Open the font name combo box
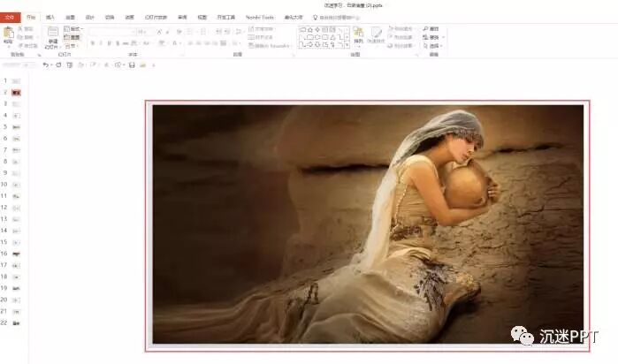This screenshot has width=618, height=364. pos(112,32)
